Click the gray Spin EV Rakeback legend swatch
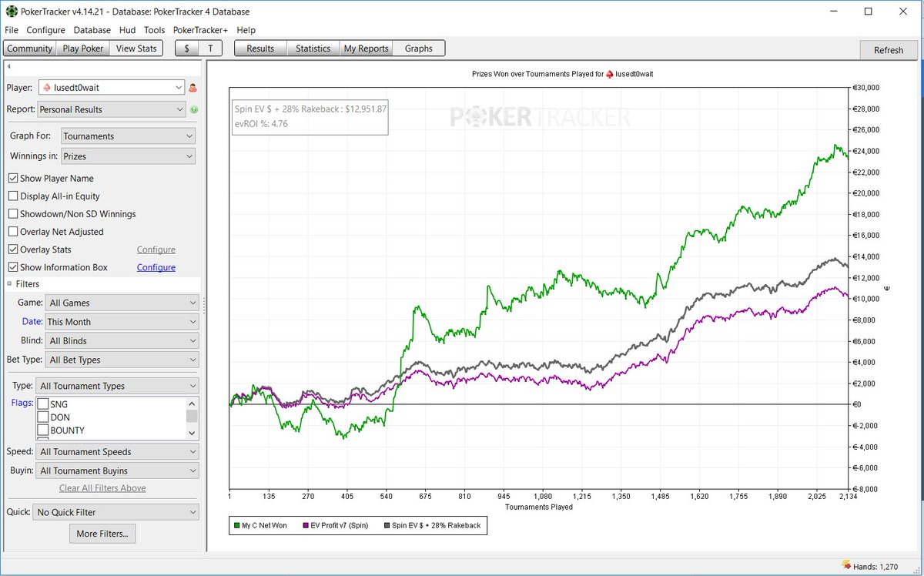Screen dimensions: 924x576 point(385,525)
